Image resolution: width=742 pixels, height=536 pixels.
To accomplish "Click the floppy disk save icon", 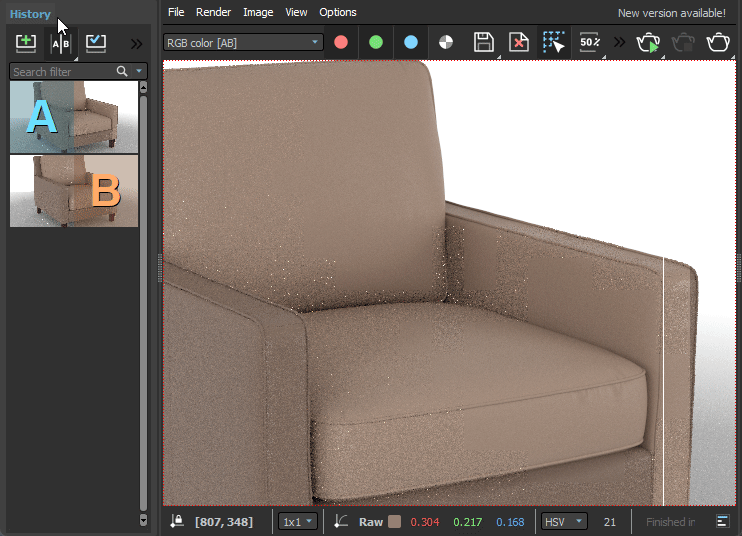I will (x=484, y=42).
